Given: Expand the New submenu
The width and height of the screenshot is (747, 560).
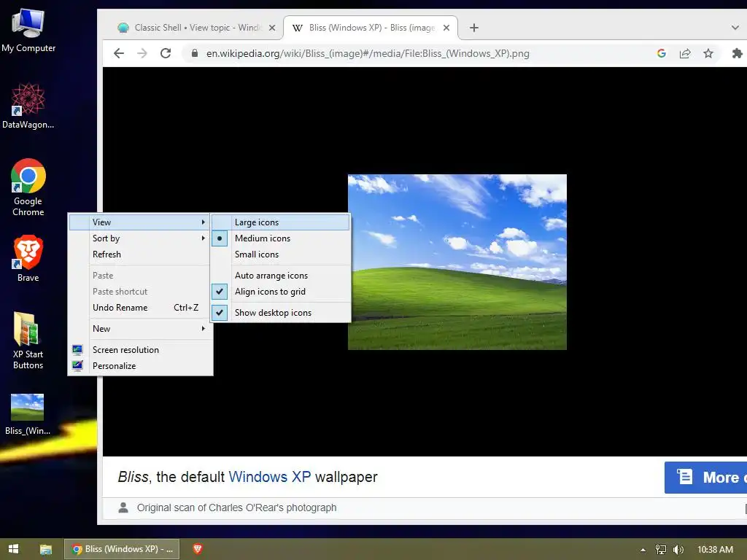Looking at the screenshot, I should point(141,329).
